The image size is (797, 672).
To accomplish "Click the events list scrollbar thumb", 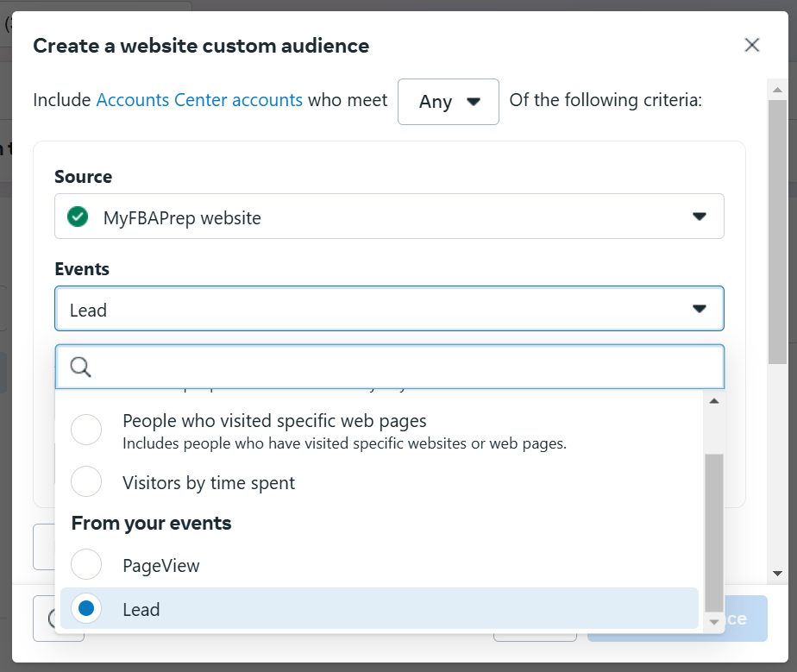I will point(714,533).
